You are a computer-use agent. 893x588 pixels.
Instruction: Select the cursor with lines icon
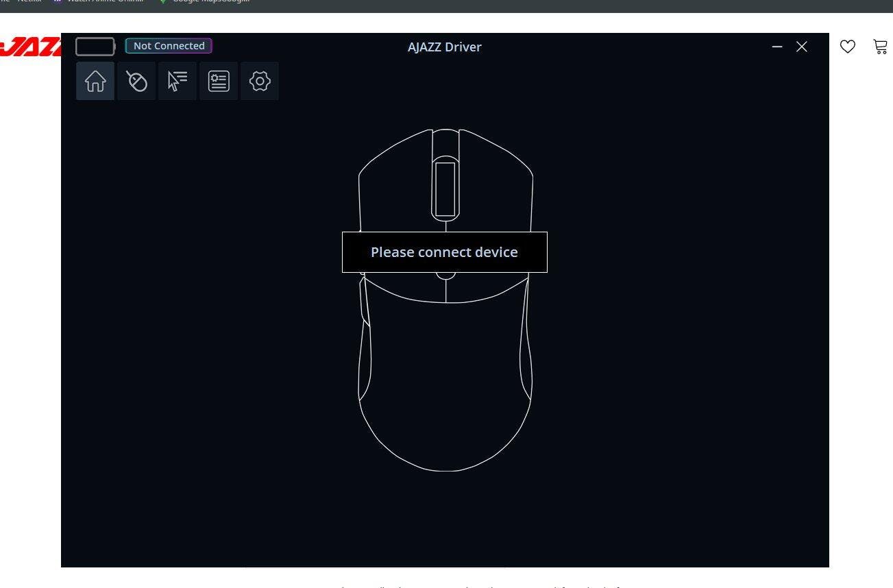click(x=178, y=82)
